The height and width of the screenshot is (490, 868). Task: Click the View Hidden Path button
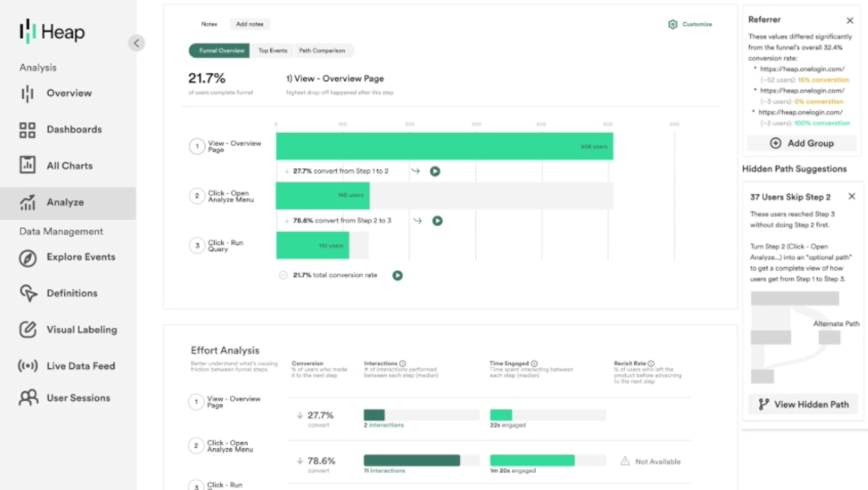point(803,405)
